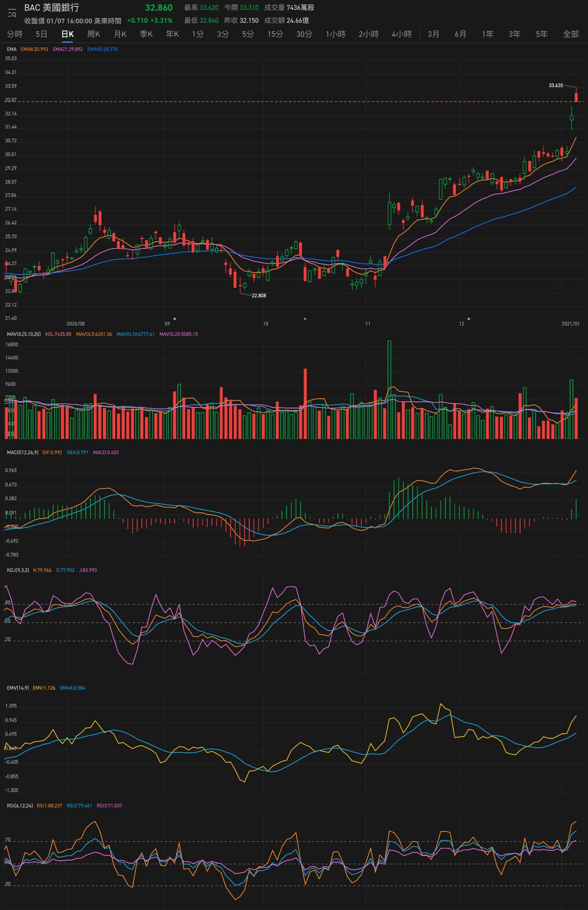Select the 4小時 interval tab
Image resolution: width=588 pixels, height=910 pixels.
[x=401, y=34]
